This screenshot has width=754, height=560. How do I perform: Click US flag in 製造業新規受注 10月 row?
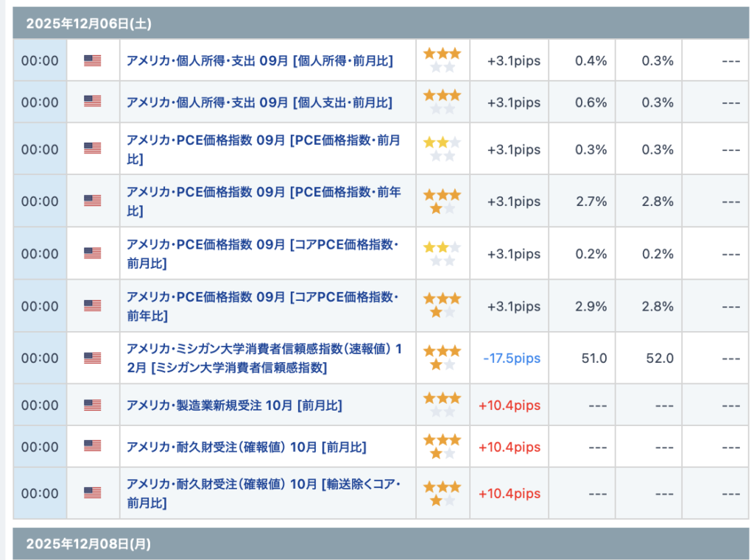pyautogui.click(x=92, y=405)
